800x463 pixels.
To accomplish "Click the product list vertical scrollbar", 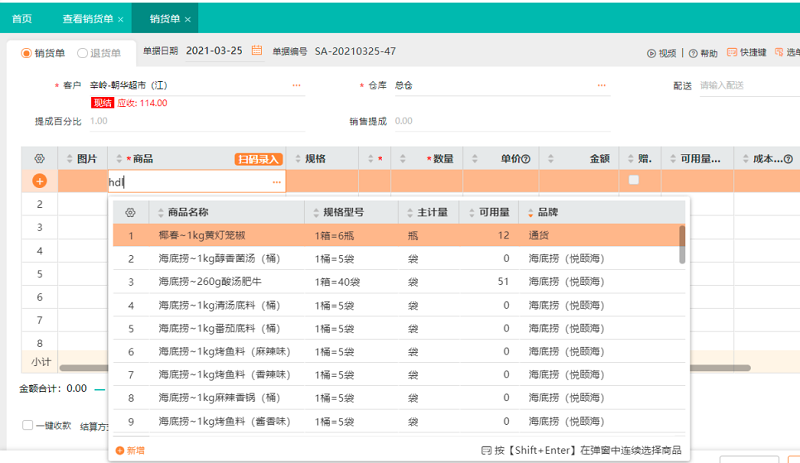I will point(683,243).
